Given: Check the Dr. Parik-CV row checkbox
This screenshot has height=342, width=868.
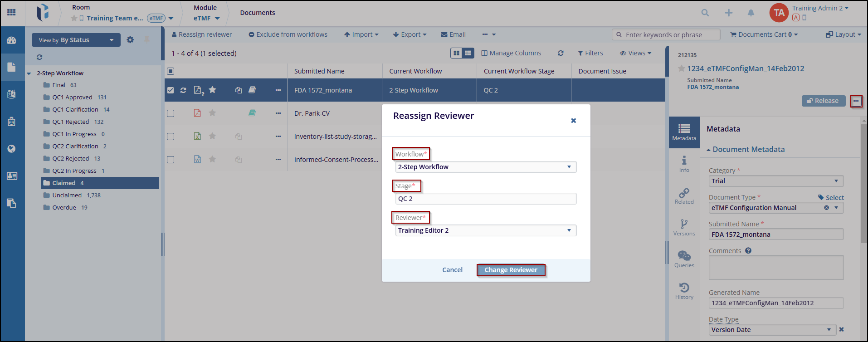Looking at the screenshot, I should click(171, 113).
